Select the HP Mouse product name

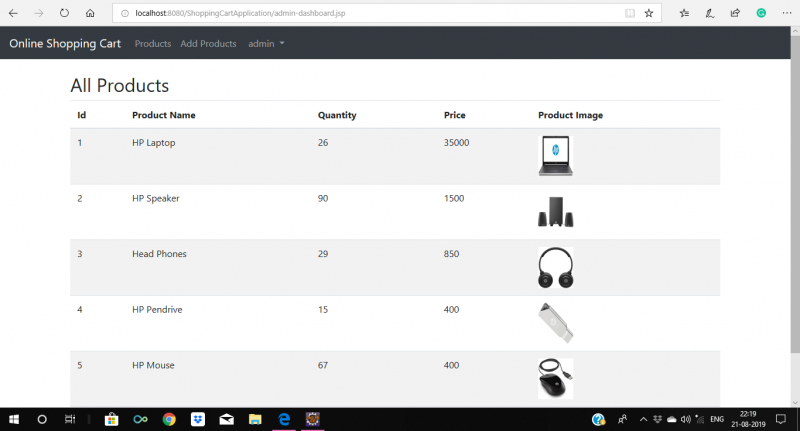pos(153,365)
